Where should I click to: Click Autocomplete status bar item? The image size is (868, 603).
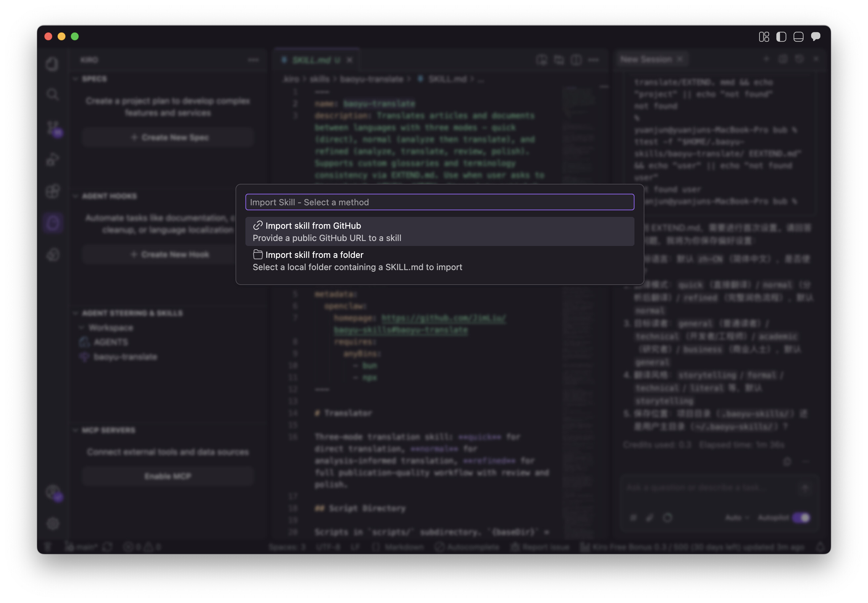coord(467,547)
